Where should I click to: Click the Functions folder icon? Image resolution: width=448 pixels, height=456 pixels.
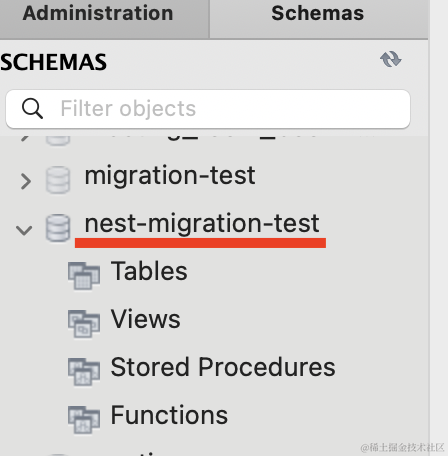[84, 420]
